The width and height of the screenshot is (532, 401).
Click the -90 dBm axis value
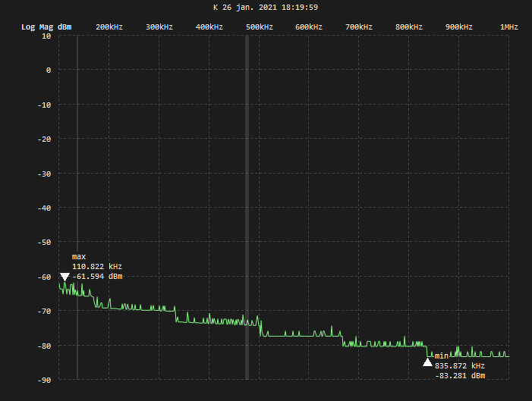point(45,381)
